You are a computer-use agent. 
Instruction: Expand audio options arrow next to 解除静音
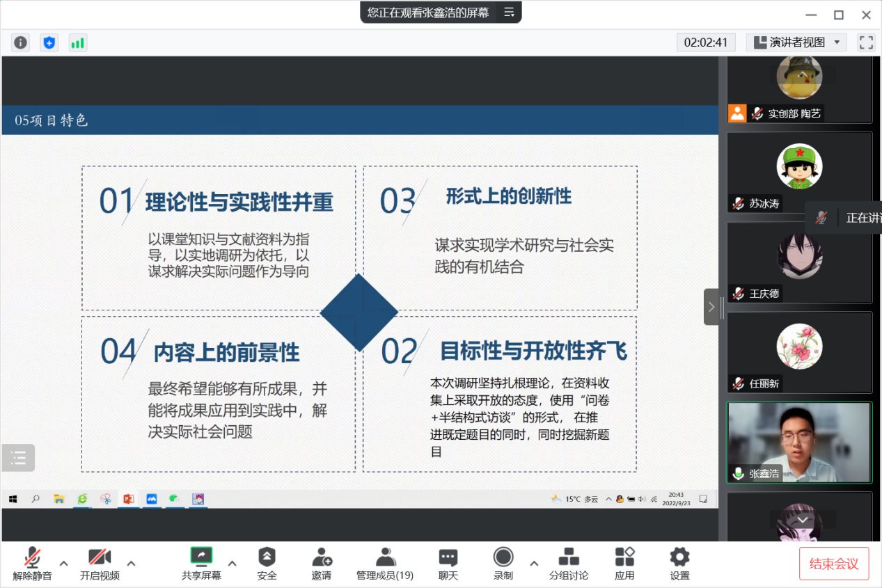63,563
